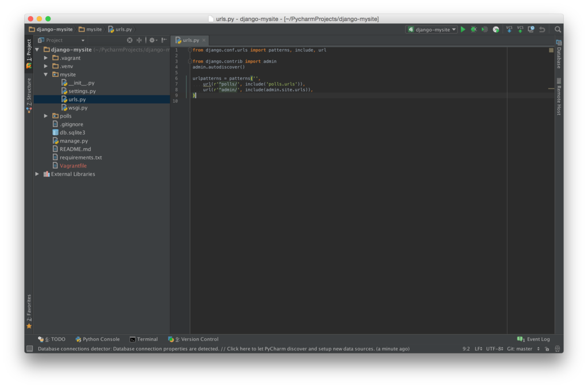The image size is (588, 388).
Task: Click the inspection status square above the scrollbar
Action: pos(551,50)
